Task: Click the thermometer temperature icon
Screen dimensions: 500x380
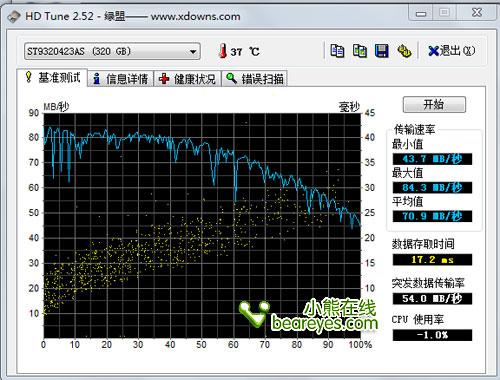Action: coord(223,51)
